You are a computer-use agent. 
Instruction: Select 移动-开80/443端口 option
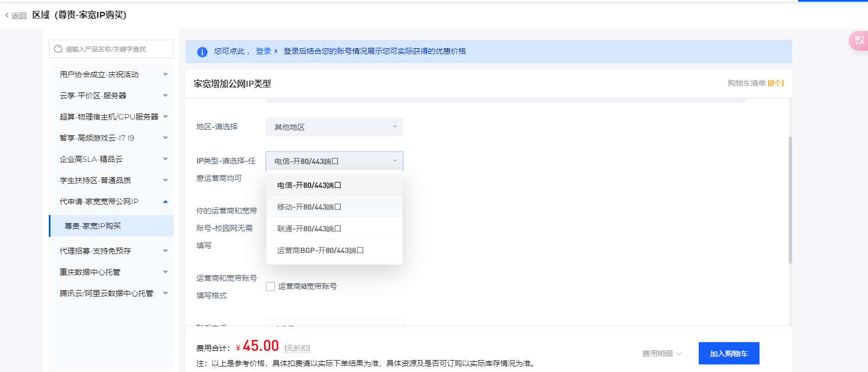[x=309, y=207]
